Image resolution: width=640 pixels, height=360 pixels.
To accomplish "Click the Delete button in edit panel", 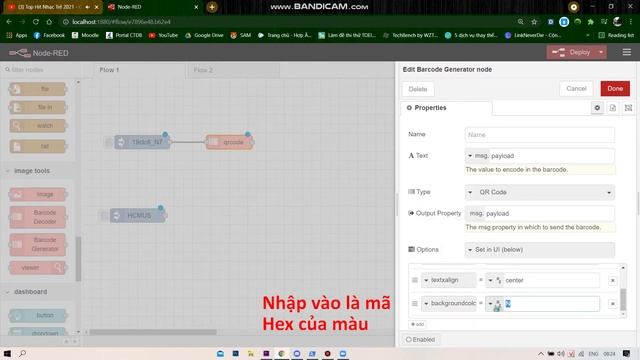I will (418, 89).
